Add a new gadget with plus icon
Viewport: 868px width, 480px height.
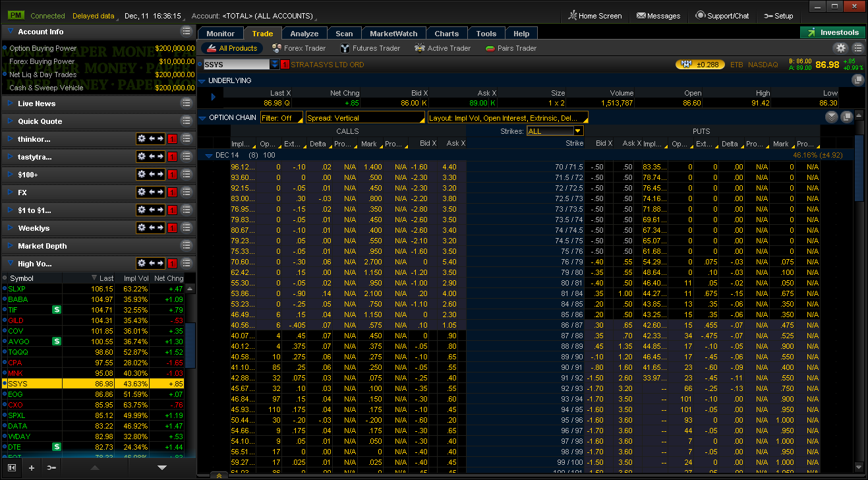tap(31, 467)
